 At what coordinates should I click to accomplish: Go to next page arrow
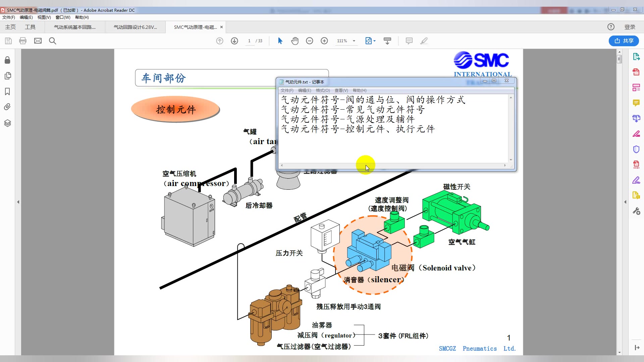pyautogui.click(x=234, y=41)
